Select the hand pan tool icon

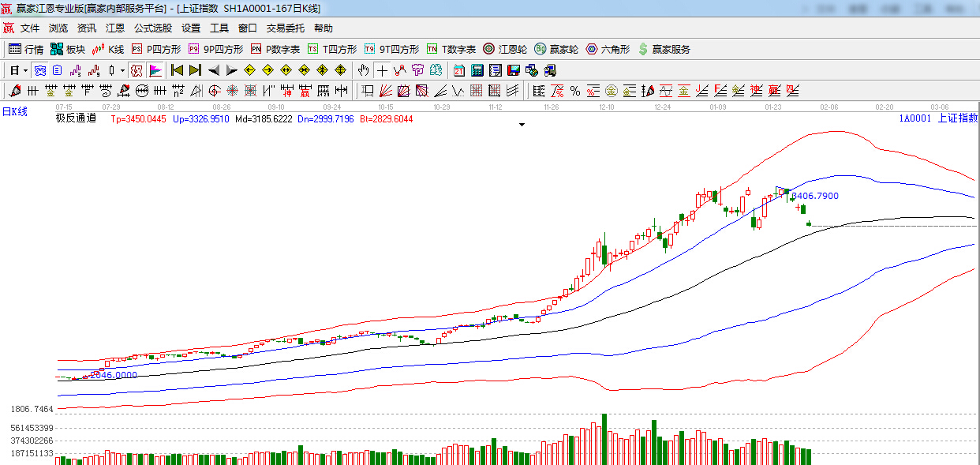(x=363, y=70)
